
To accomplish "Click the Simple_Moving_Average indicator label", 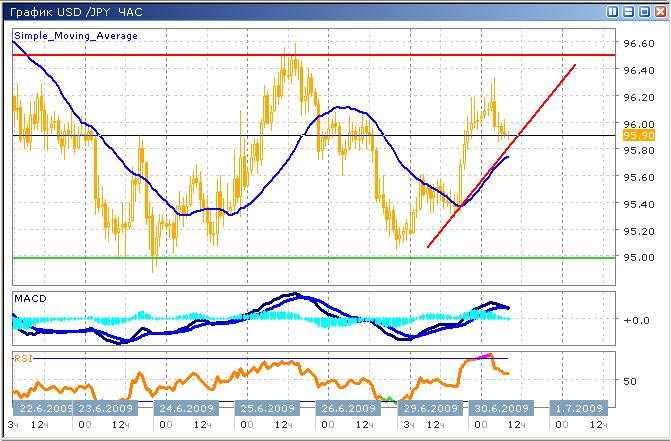I will pos(76,35).
